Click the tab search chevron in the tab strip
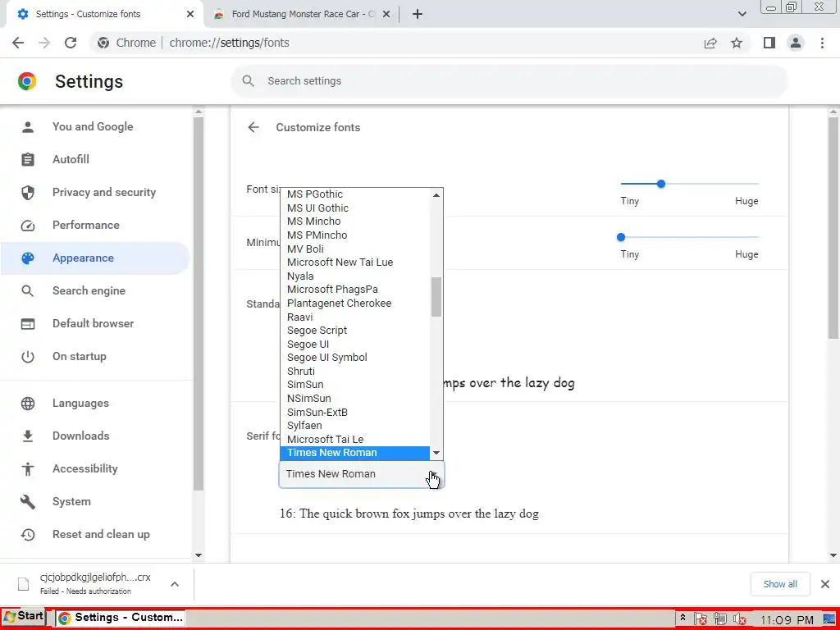This screenshot has height=630, width=840. pyautogui.click(x=742, y=15)
